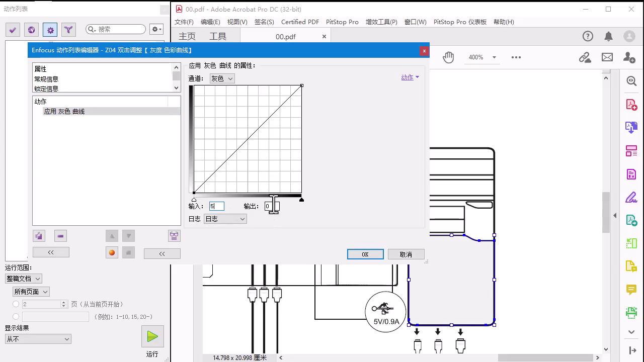
Task: Click the help question mark icon
Action: click(x=588, y=36)
